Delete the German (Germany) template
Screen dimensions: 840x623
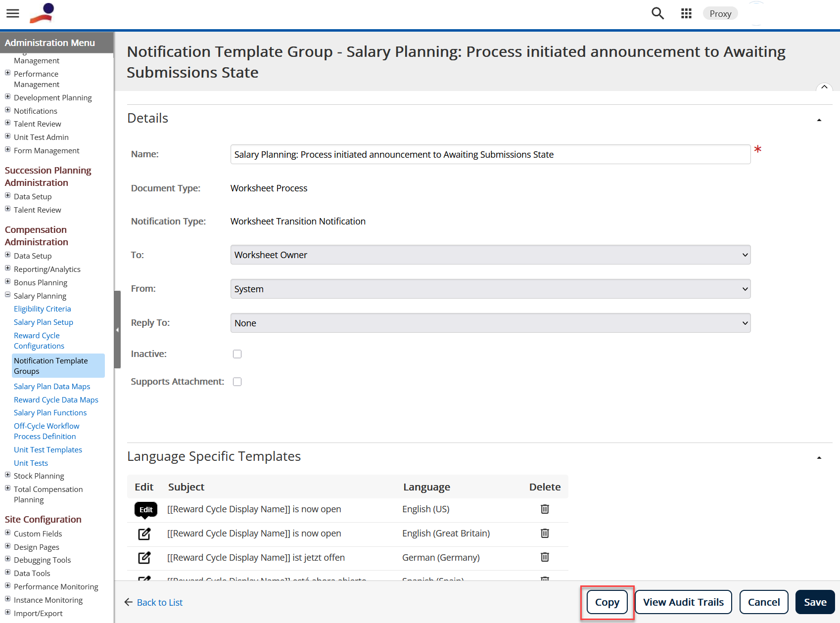(545, 557)
